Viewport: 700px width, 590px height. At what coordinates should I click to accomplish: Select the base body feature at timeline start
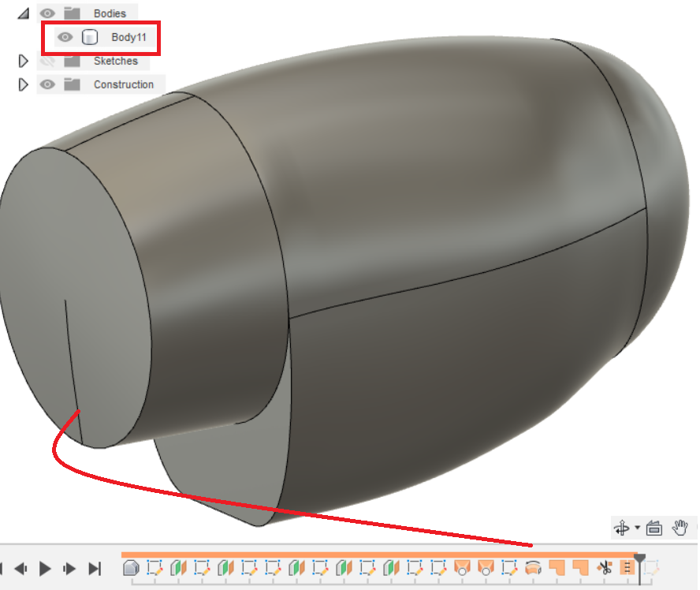(x=131, y=568)
